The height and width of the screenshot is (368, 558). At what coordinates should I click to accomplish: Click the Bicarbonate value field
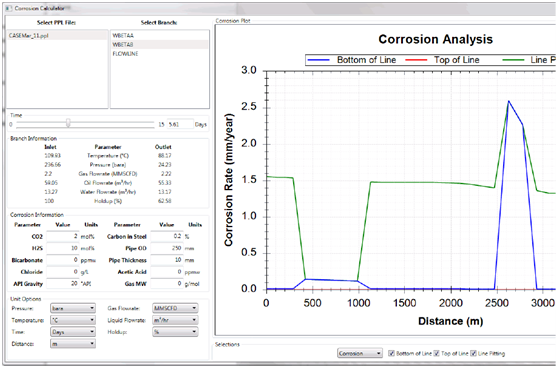click(63, 260)
